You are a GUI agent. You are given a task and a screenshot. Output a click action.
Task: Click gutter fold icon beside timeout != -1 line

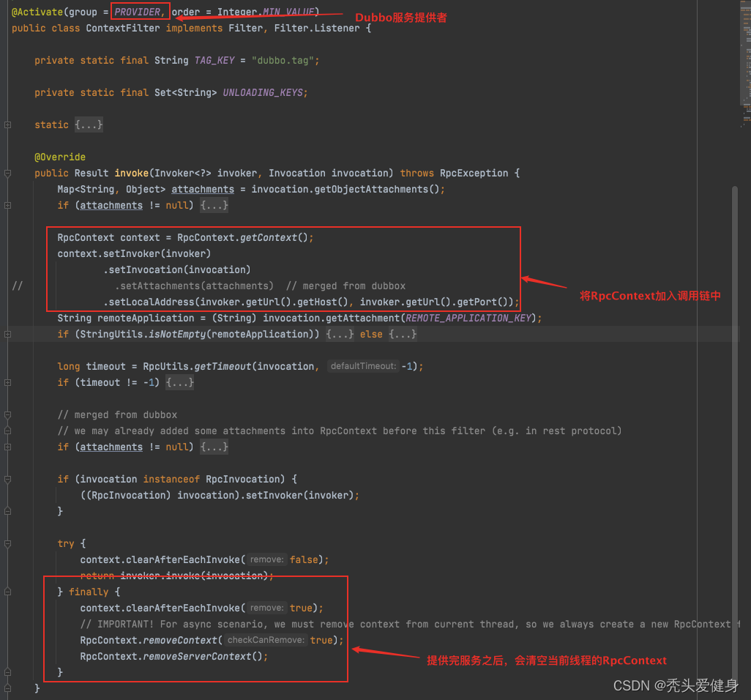click(x=7, y=383)
